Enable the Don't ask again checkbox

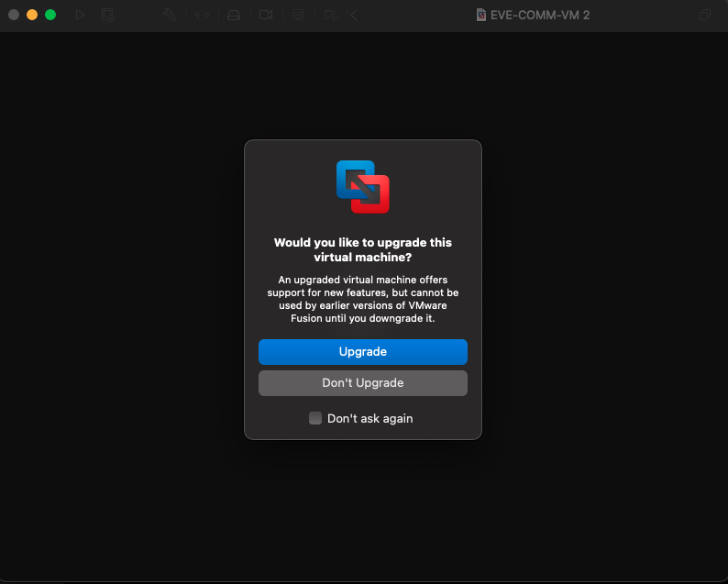coord(315,418)
